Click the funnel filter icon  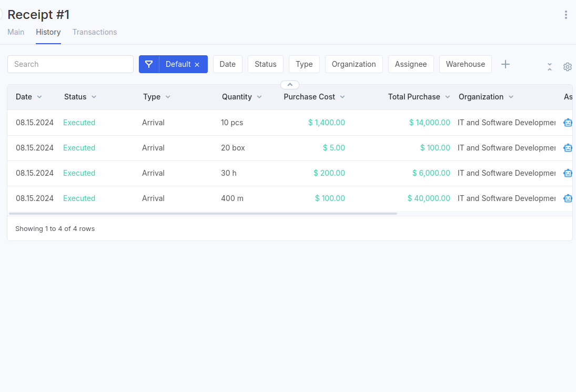[x=149, y=64]
